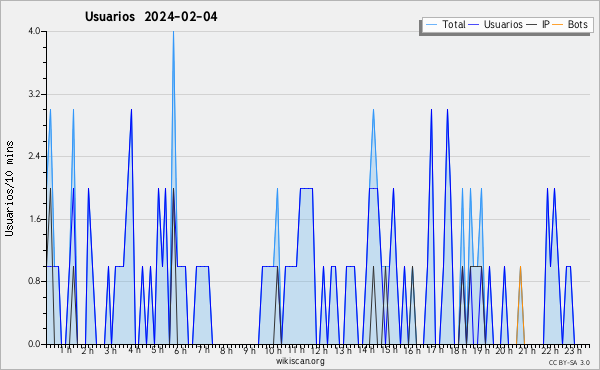Image resolution: width=600 pixels, height=370 pixels.
Task: Click the '22 h' x-axis label
Action: click(550, 351)
